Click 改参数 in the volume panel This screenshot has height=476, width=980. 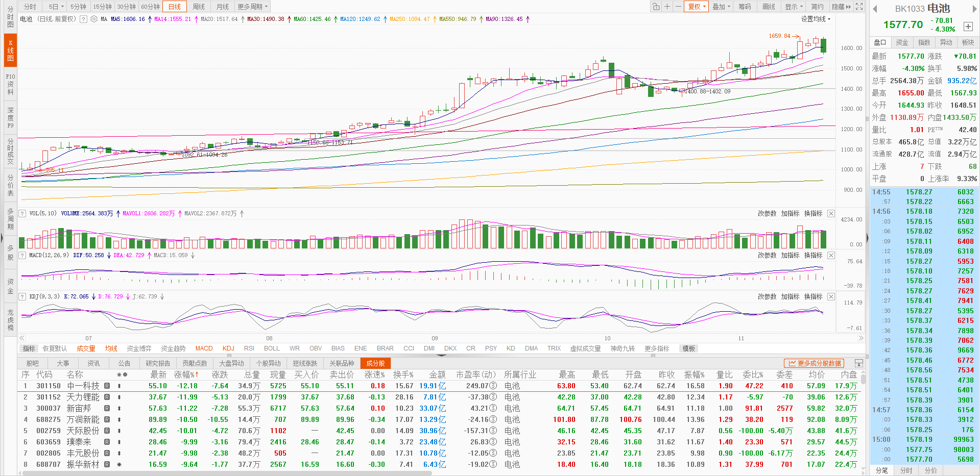(767, 214)
